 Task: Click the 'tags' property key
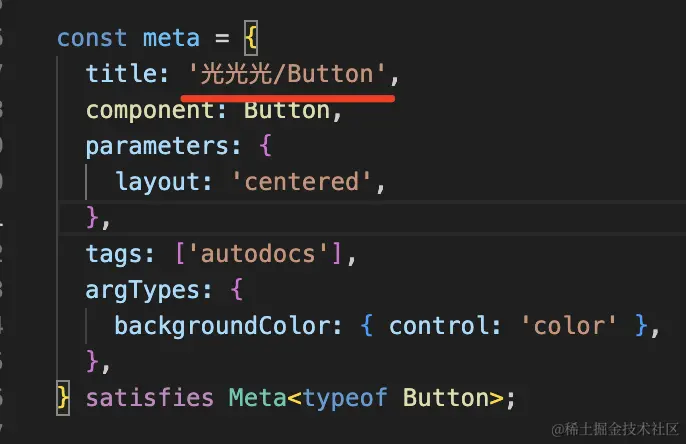[x=114, y=254]
